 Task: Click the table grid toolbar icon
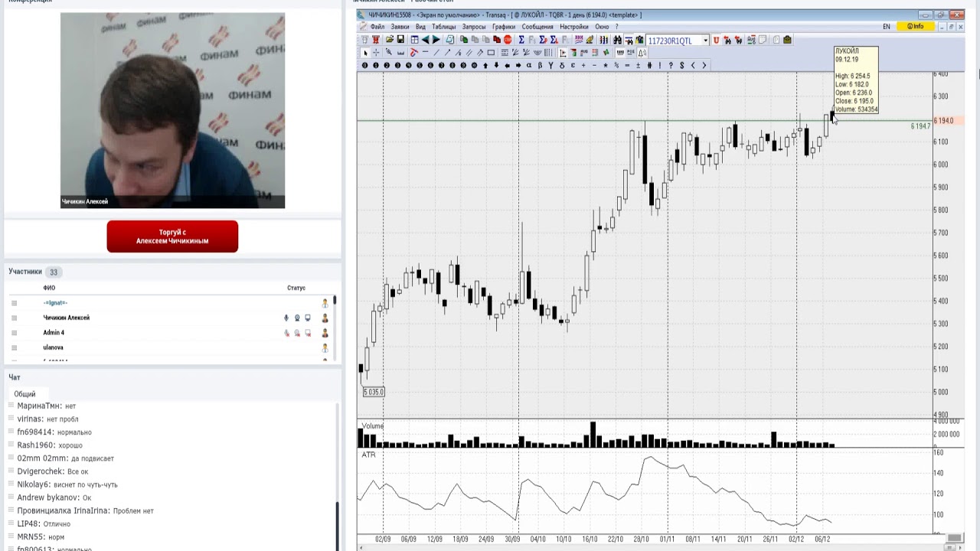(x=414, y=40)
